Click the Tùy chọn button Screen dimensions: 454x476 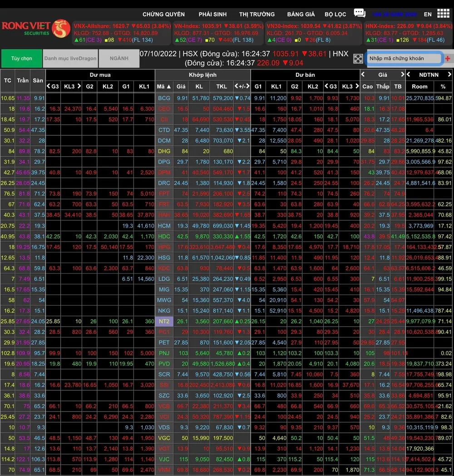(21, 59)
